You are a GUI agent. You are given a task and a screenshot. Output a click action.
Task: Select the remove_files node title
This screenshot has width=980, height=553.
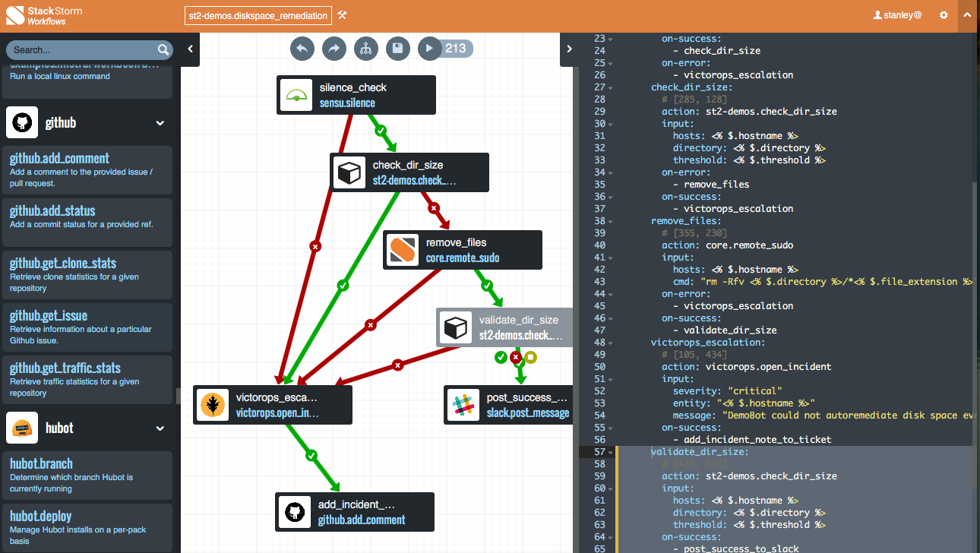tap(457, 243)
